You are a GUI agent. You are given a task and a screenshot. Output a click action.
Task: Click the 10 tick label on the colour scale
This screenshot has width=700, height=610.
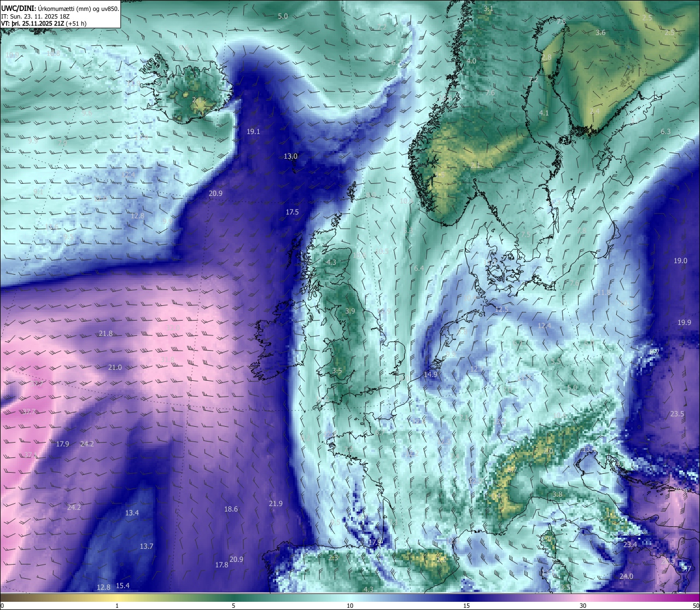[x=350, y=606]
